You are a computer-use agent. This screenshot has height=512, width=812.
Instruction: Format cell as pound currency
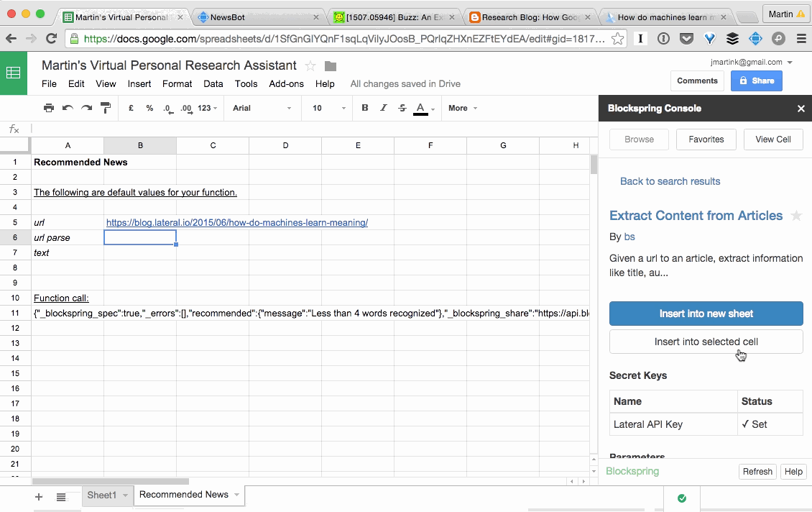pyautogui.click(x=131, y=108)
